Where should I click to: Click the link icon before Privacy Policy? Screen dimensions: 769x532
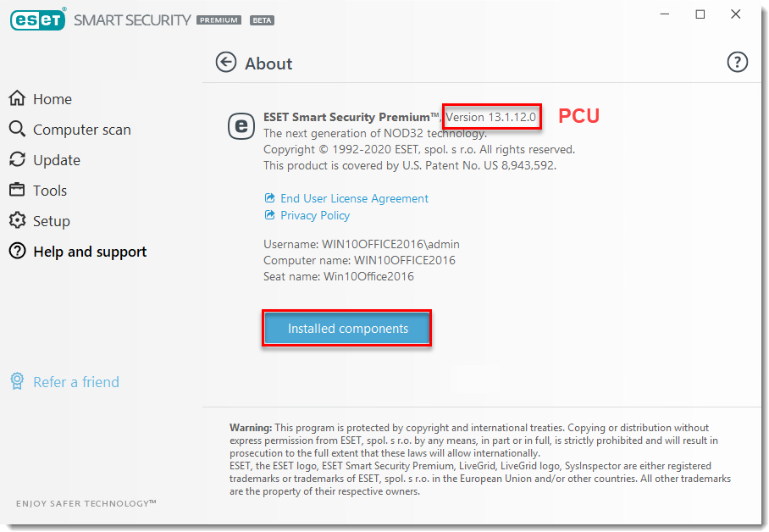(268, 214)
